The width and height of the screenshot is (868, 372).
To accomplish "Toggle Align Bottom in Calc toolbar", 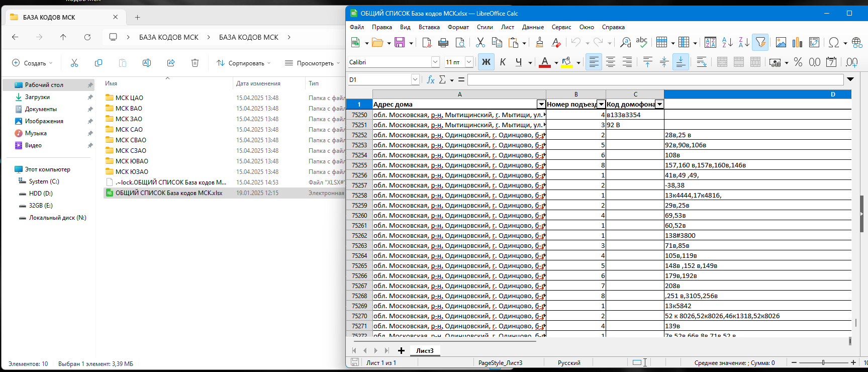I will [681, 62].
